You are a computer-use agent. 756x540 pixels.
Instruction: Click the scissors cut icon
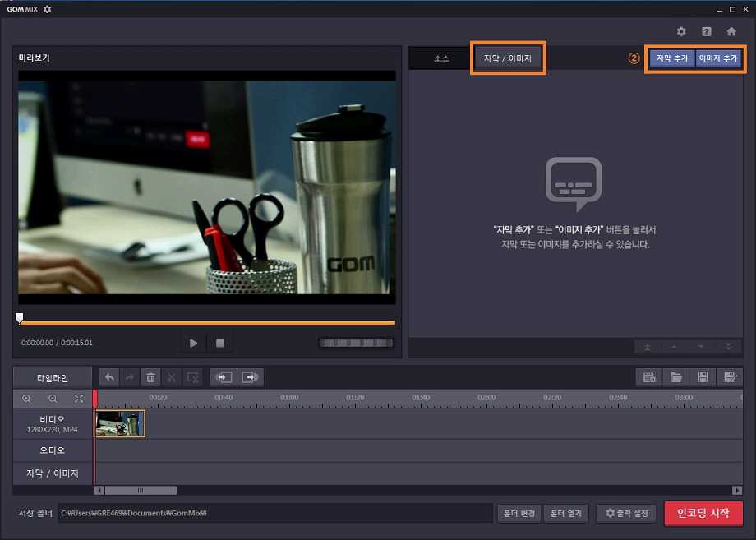172,377
